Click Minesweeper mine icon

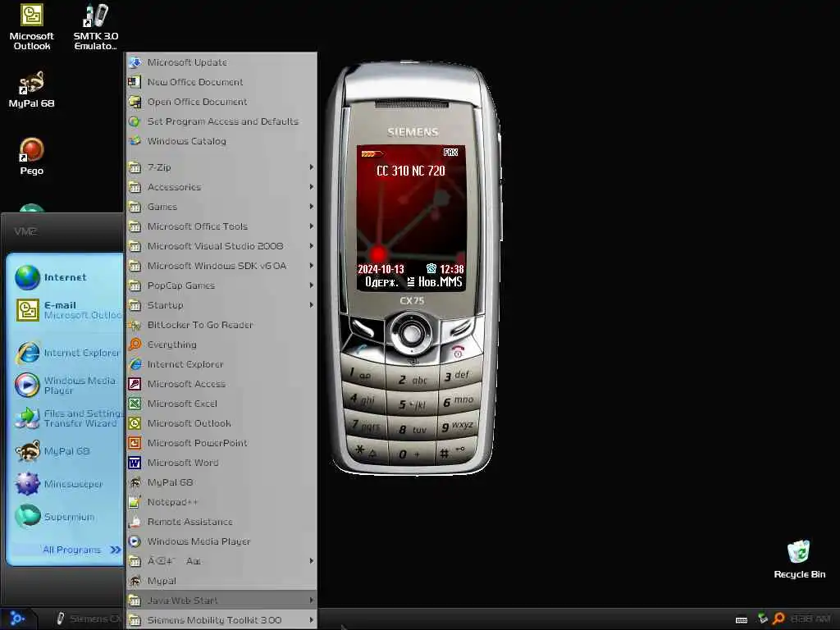27,484
